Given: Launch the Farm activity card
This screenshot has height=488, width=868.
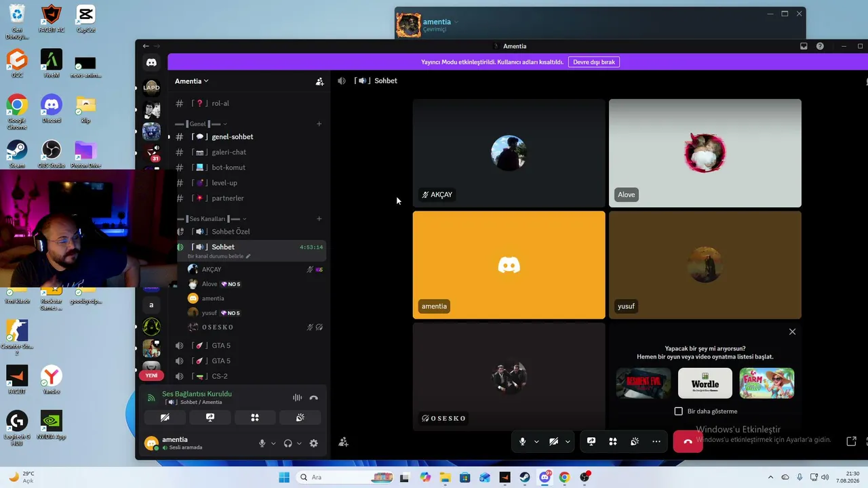Looking at the screenshot, I should 767,383.
